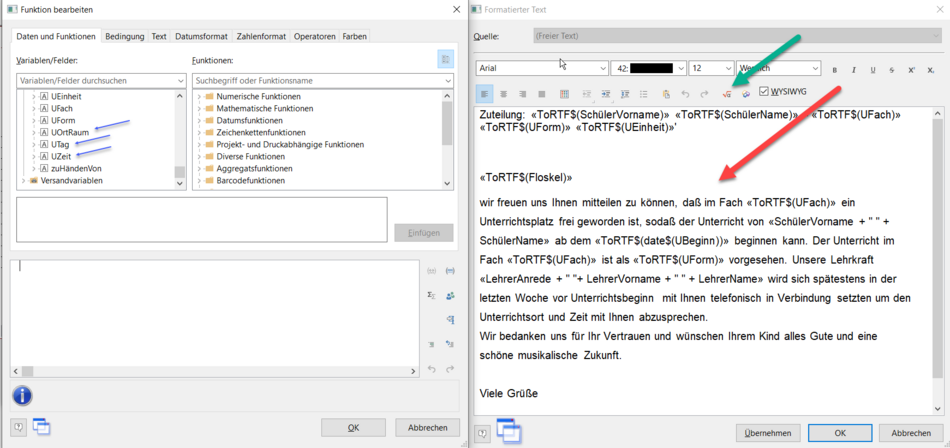Viewport: 950px width, 448px height.
Task: Apply italic formatting in the text editor
Action: (853, 69)
